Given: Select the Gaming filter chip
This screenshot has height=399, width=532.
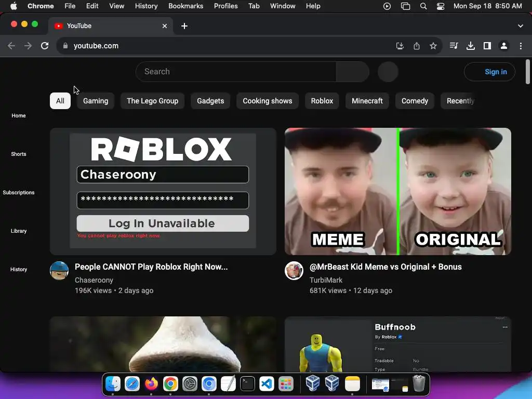Looking at the screenshot, I should click(x=96, y=101).
